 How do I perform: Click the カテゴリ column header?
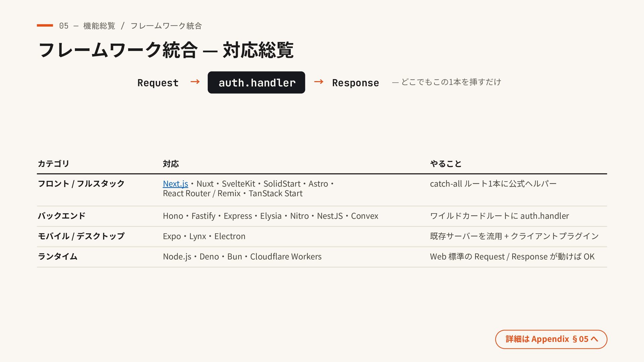(53, 164)
